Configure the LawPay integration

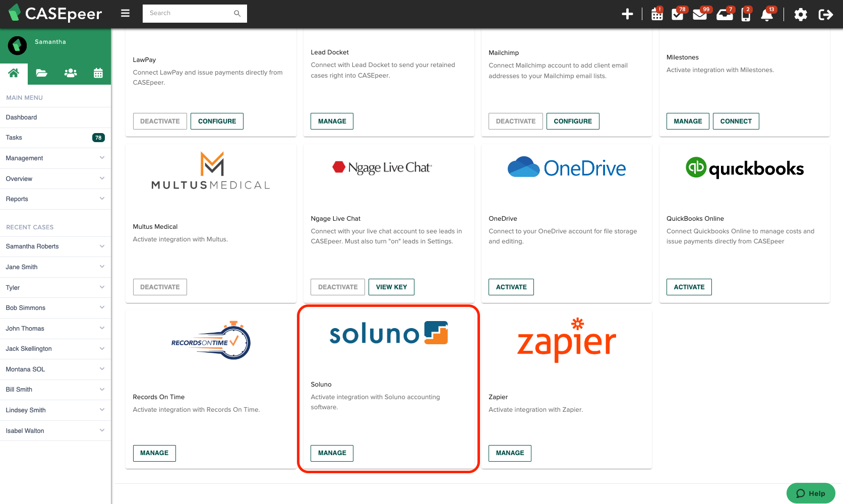click(x=217, y=121)
